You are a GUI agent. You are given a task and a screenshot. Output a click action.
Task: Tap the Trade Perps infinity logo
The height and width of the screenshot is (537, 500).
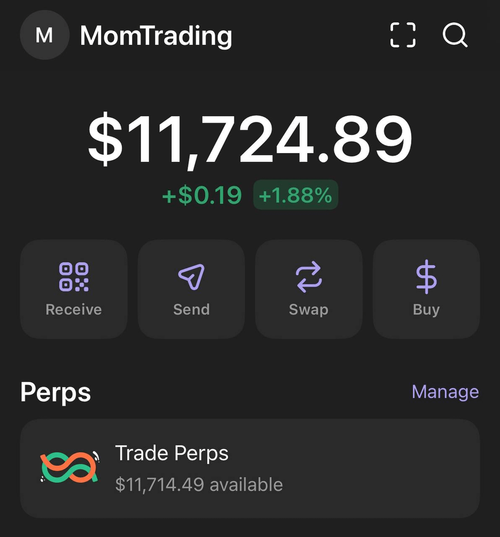(70, 467)
